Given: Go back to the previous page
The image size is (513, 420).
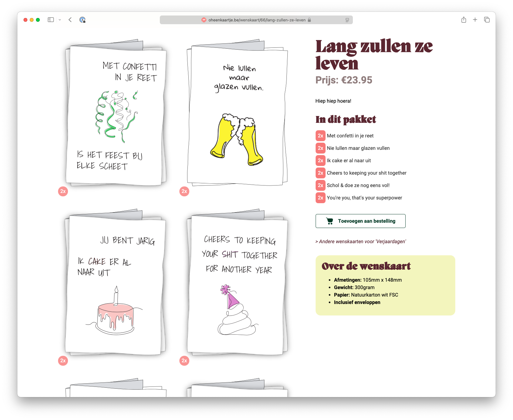Looking at the screenshot, I should tap(70, 20).
